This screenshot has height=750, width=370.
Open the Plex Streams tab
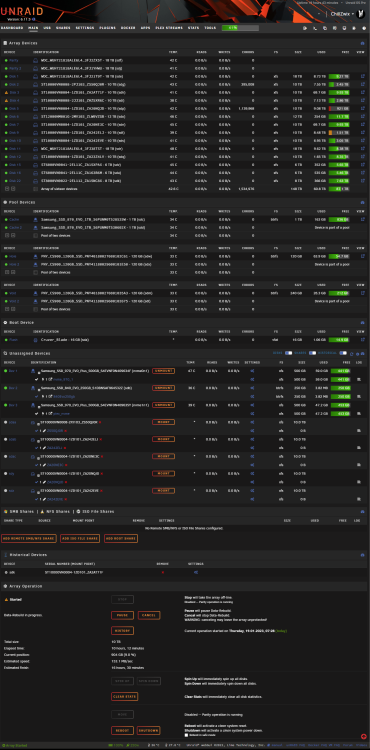pos(169,28)
